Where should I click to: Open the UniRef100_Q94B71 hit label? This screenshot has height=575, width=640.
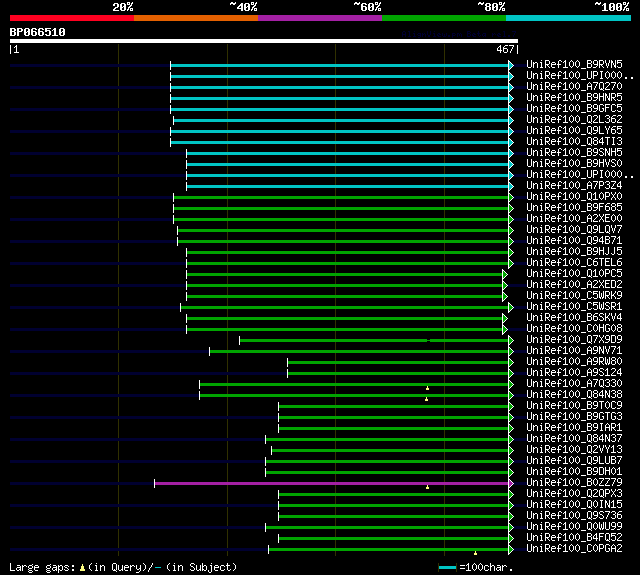coord(574,241)
